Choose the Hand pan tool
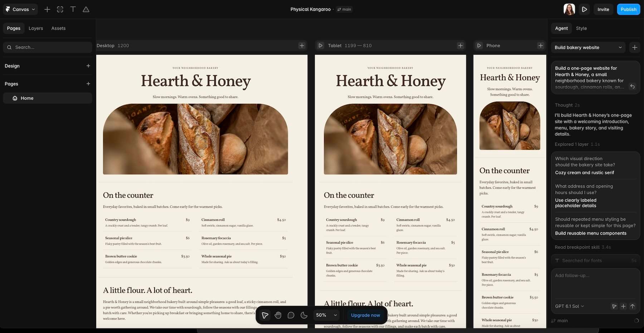 click(278, 315)
